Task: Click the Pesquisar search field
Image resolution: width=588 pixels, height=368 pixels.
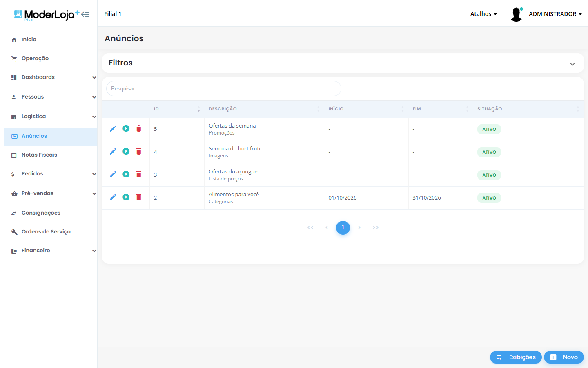Action: tap(224, 89)
